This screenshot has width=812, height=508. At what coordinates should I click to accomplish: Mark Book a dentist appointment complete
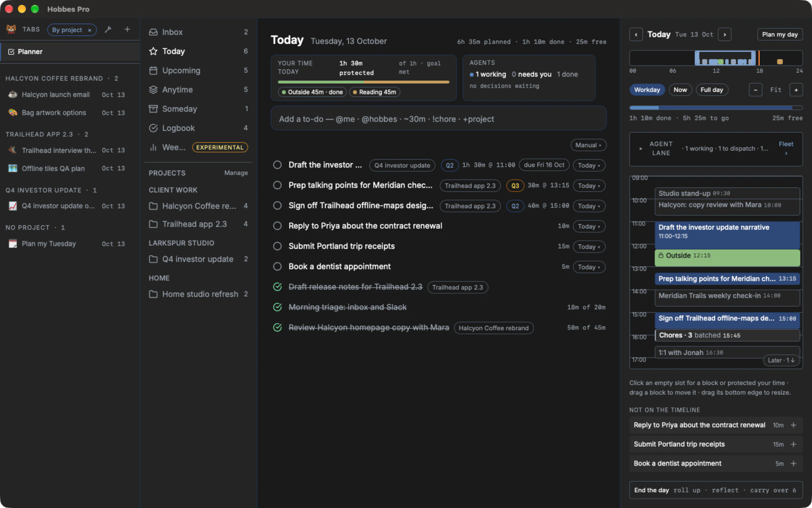click(x=277, y=267)
